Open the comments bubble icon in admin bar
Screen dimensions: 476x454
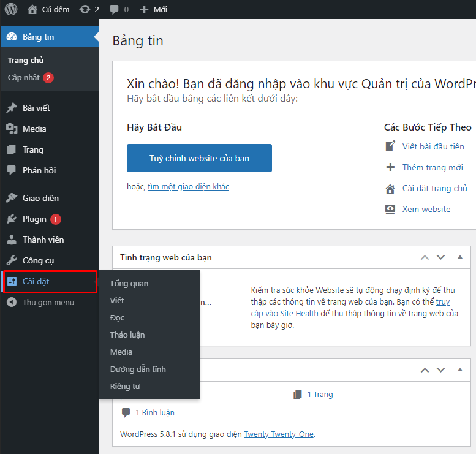114,9
